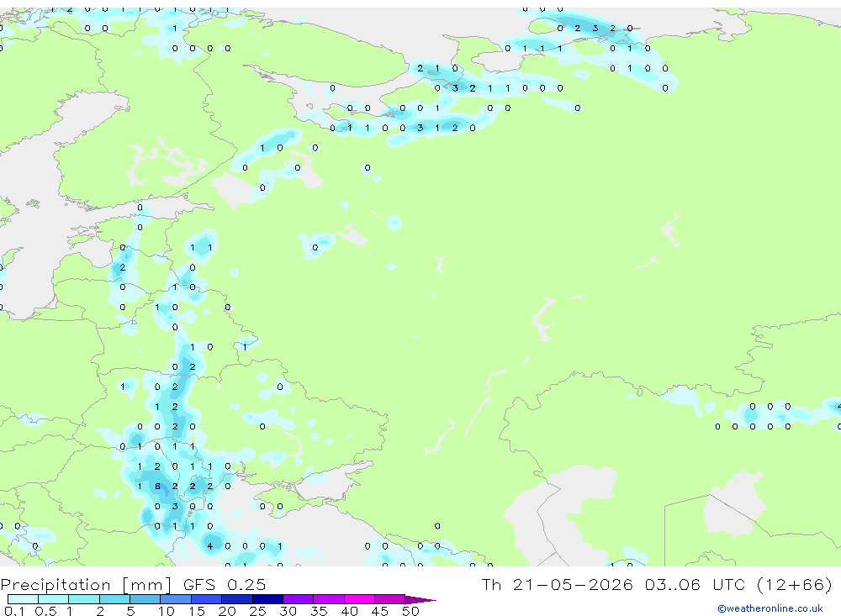Select the 35 to 40 violet swatch

click(328, 599)
